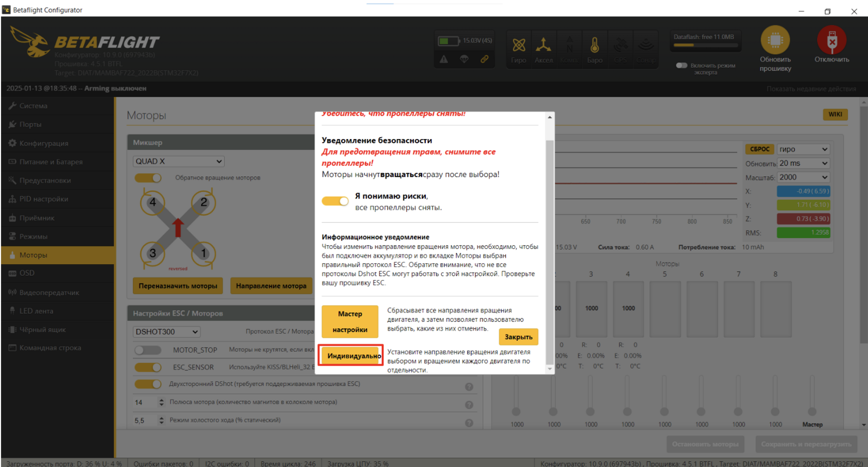The image size is (868, 467).
Task: Toggle expert mode switch
Action: coord(681,66)
